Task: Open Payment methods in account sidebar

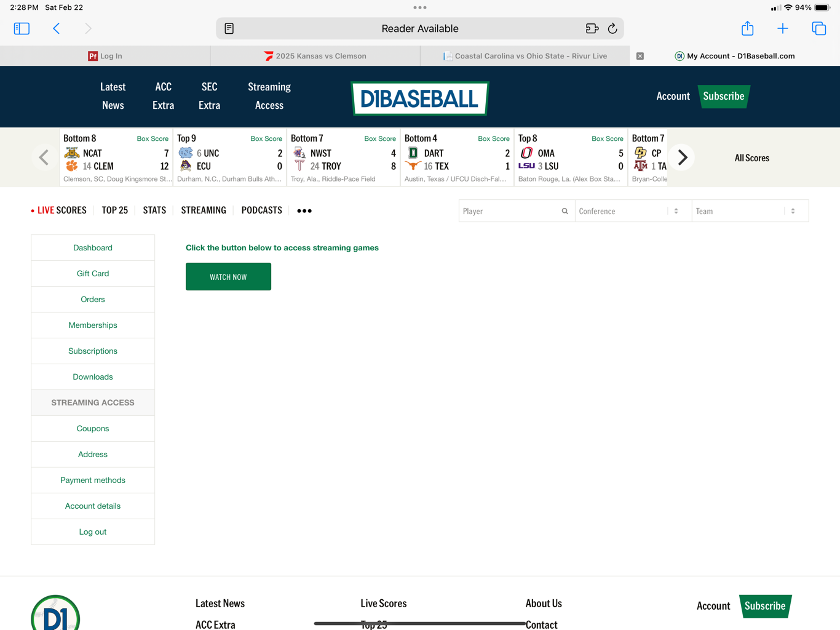Action: tap(93, 480)
